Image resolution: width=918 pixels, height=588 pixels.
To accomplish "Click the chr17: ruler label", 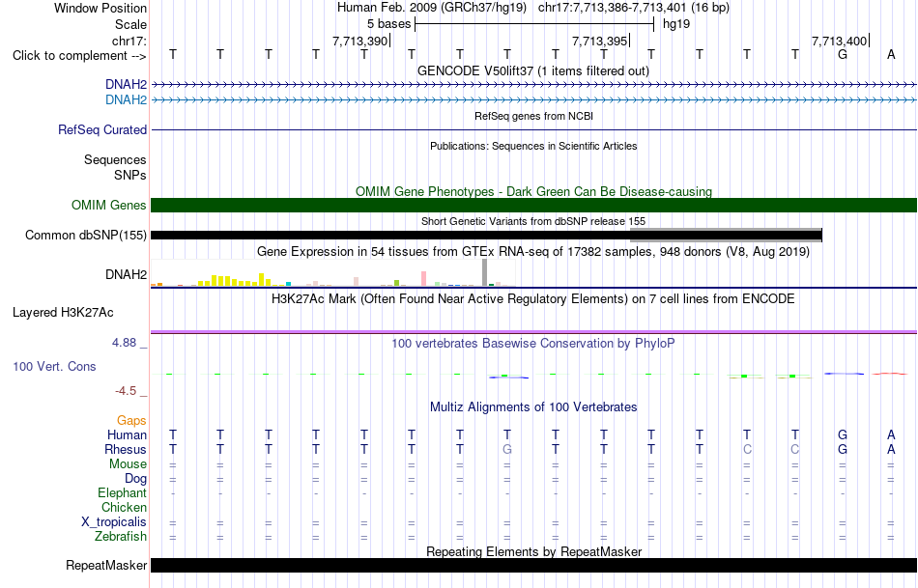I will pyautogui.click(x=129, y=41).
